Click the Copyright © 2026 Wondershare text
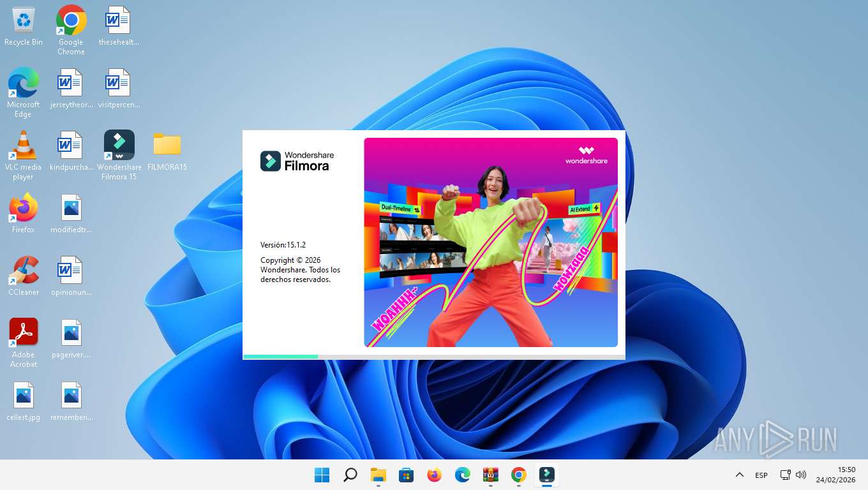The width and height of the screenshot is (868, 490). coord(301,270)
